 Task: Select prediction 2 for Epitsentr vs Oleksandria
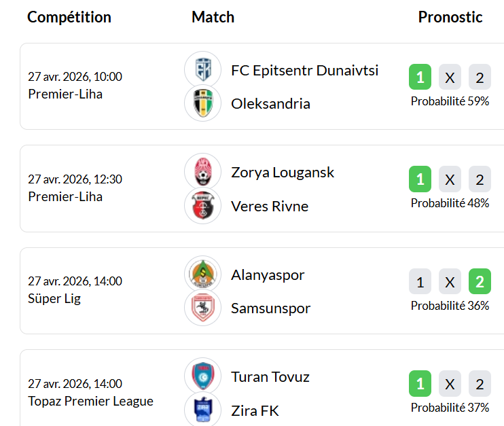[480, 77]
